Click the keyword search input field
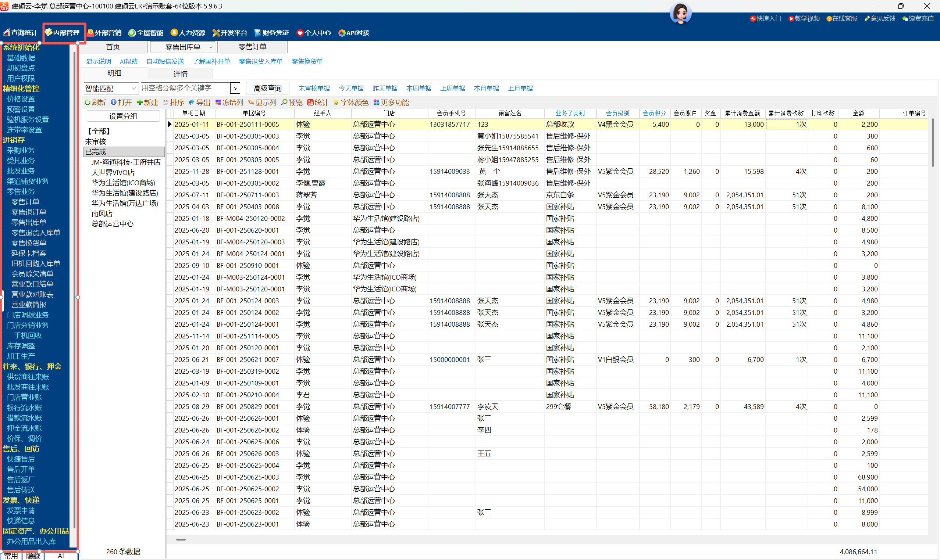940x560 pixels. pyautogui.click(x=185, y=88)
